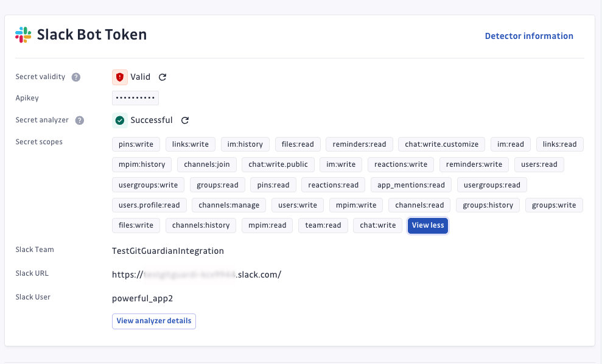Select the chat:write.customize scope tag
Image resolution: width=602 pixels, height=364 pixels.
441,144
